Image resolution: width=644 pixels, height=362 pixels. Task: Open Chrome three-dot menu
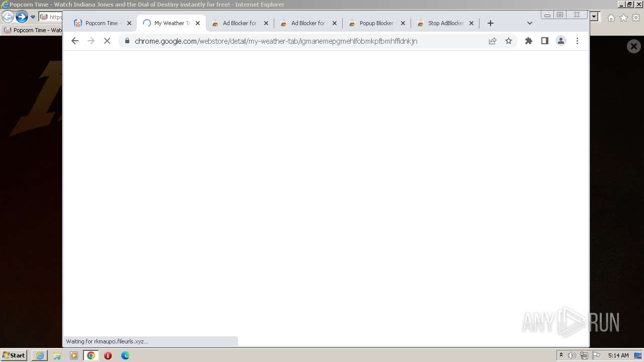pos(577,41)
